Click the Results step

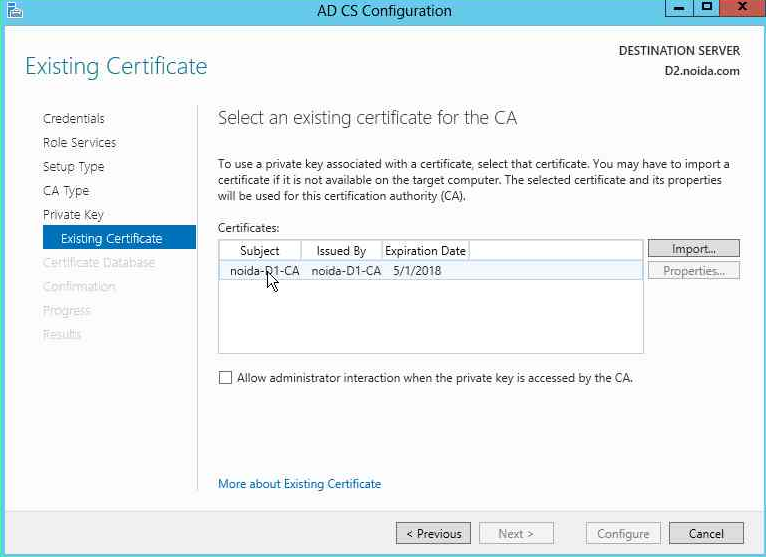pyautogui.click(x=62, y=334)
